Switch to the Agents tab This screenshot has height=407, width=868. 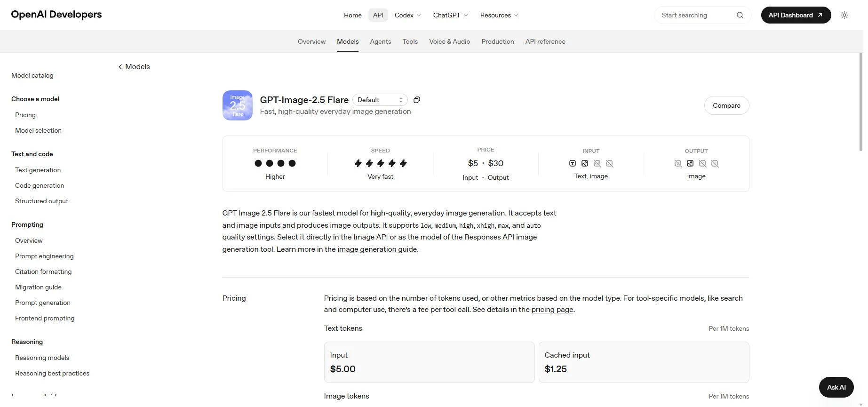381,41
